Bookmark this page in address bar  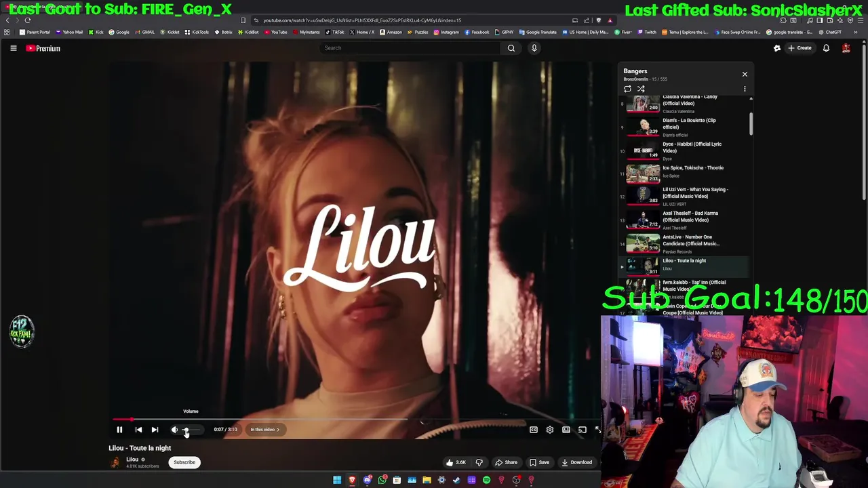243,20
